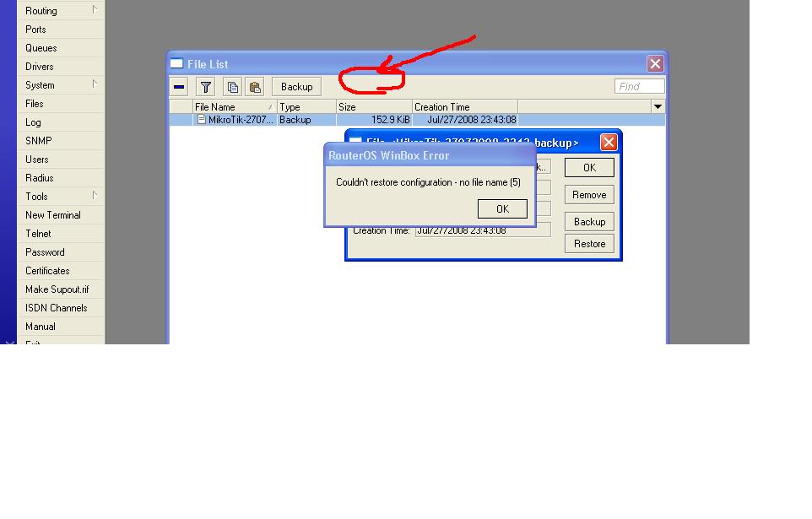Focus the Find search field
This screenshot has width=812, height=519.
pos(640,86)
